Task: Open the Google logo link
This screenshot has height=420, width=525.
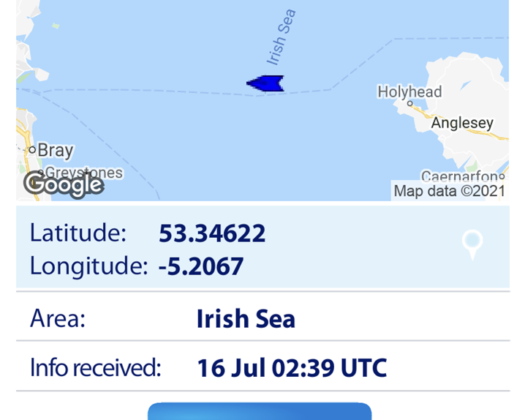Action: pos(64,184)
